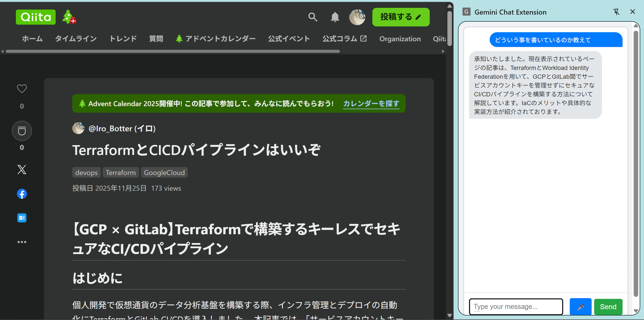Click the navigation horizontal scrollbar thumb
The height and width of the screenshot is (320, 644).
point(173,51)
